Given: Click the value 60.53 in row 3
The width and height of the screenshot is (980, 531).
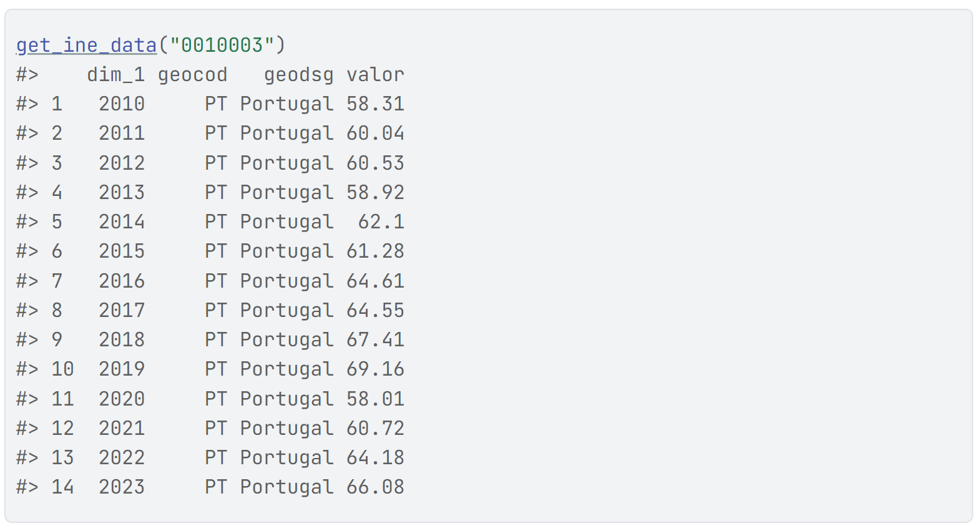Looking at the screenshot, I should pos(376,163).
